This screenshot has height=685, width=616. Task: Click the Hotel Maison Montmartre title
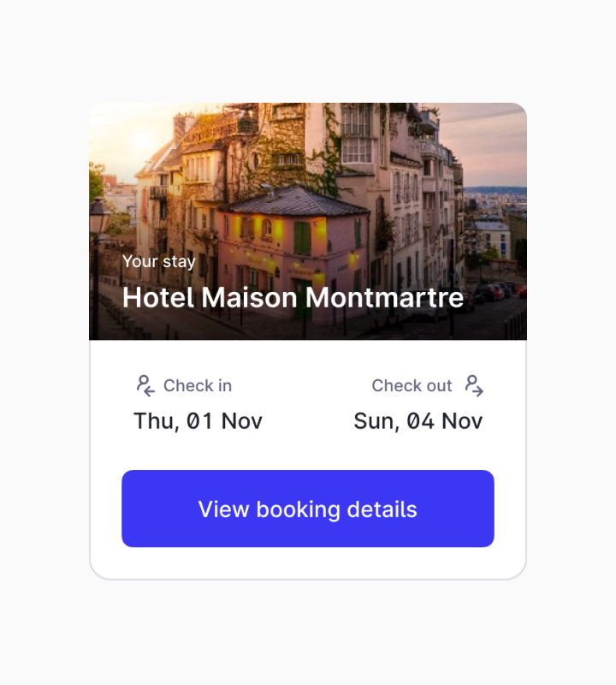coord(293,298)
